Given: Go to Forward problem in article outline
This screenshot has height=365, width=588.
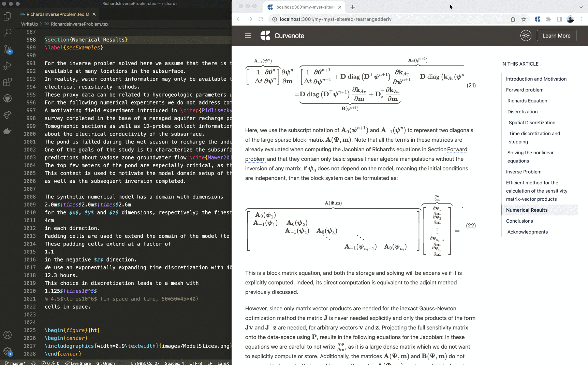Looking at the screenshot, I should click(x=525, y=90).
